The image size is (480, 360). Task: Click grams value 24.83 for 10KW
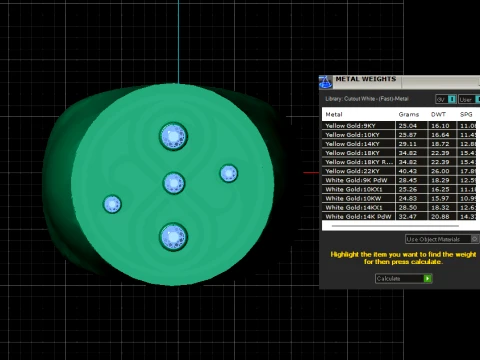coord(408,198)
